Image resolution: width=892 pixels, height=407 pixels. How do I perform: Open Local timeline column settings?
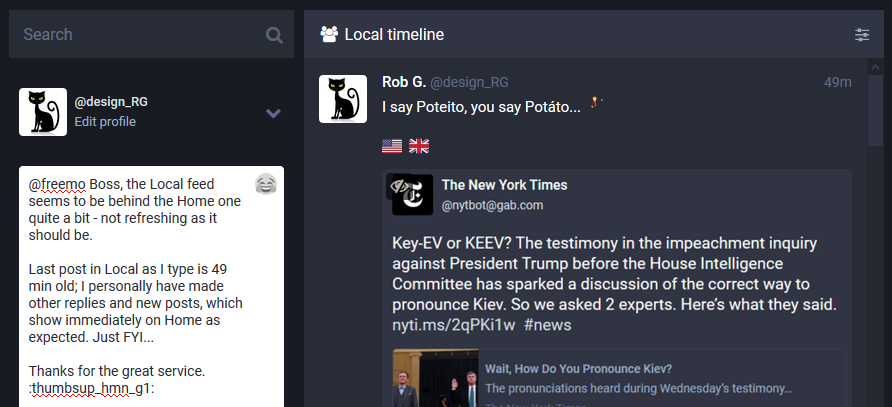tap(862, 35)
